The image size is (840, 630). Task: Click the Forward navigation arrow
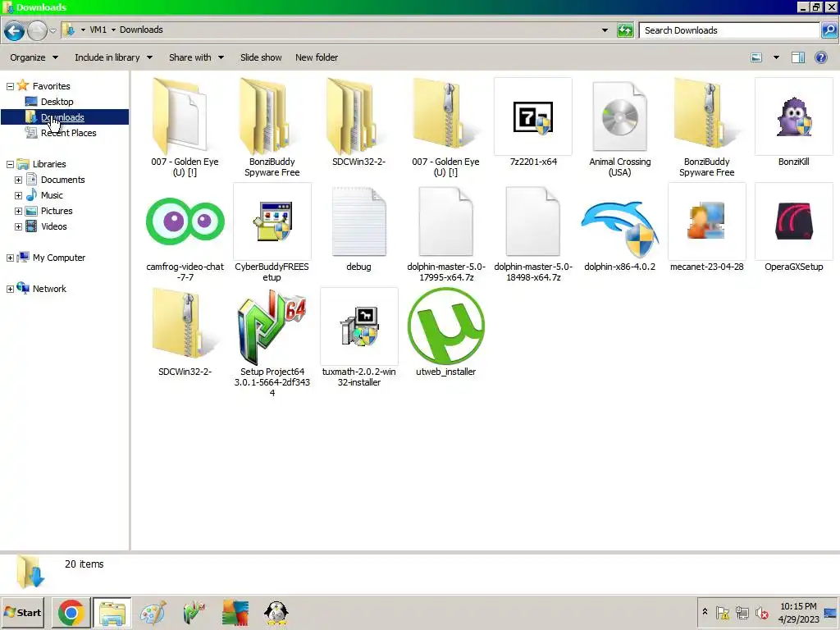click(x=37, y=30)
